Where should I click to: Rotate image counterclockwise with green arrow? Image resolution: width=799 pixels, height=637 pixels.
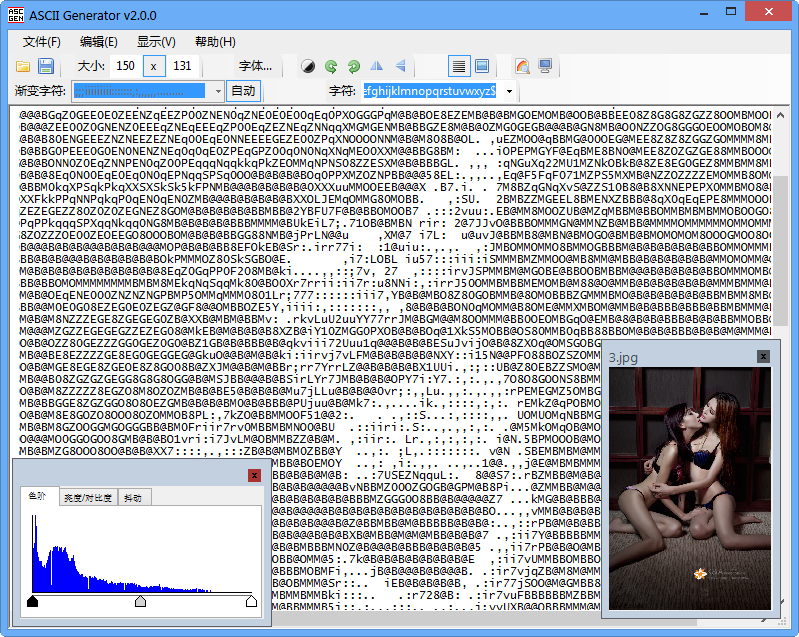pos(331,66)
